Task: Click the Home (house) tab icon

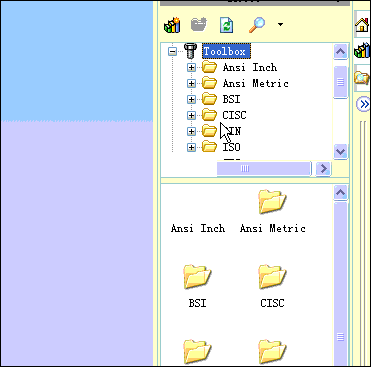Action: coord(362,25)
